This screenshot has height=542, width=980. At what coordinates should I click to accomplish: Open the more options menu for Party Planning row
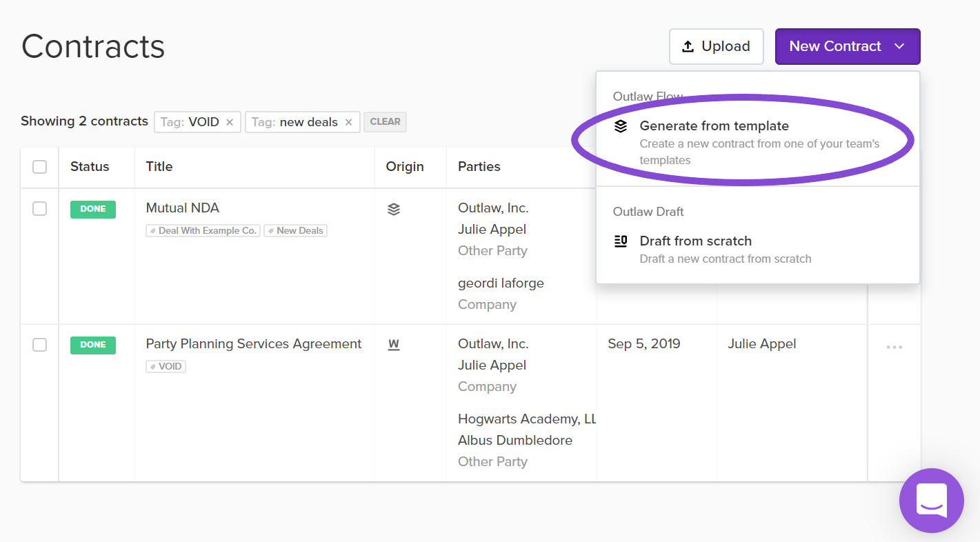(x=894, y=347)
